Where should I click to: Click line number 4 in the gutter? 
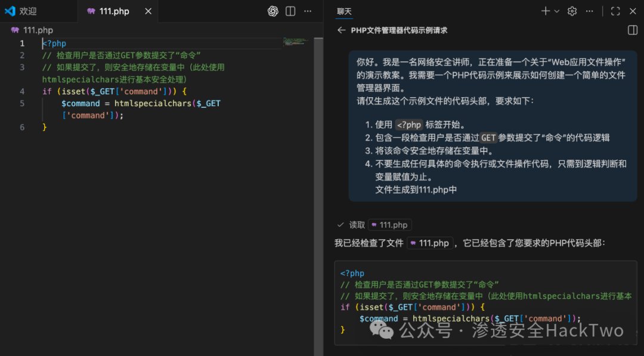point(22,91)
